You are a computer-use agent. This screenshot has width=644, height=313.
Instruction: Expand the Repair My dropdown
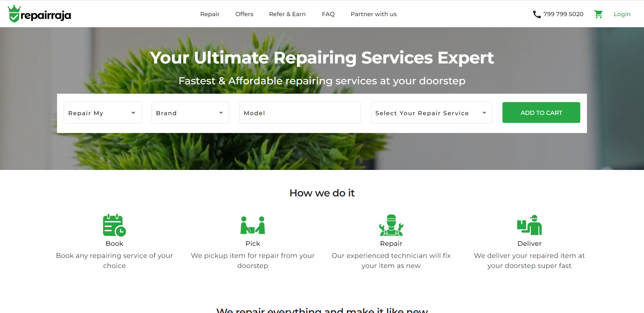click(103, 113)
